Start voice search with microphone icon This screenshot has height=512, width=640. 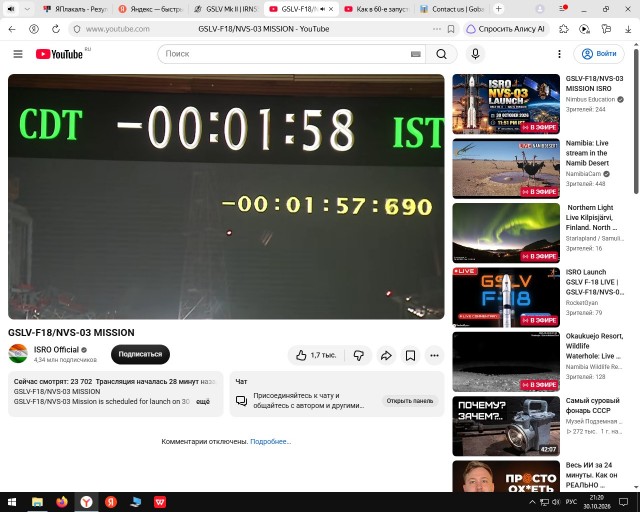click(475, 54)
